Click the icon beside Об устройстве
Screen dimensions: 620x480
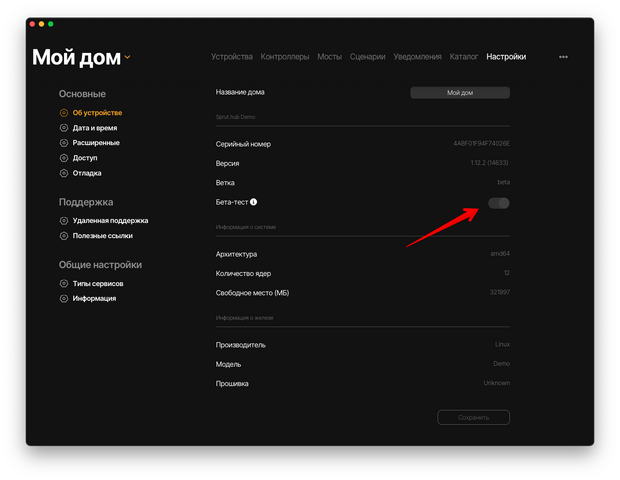64,113
